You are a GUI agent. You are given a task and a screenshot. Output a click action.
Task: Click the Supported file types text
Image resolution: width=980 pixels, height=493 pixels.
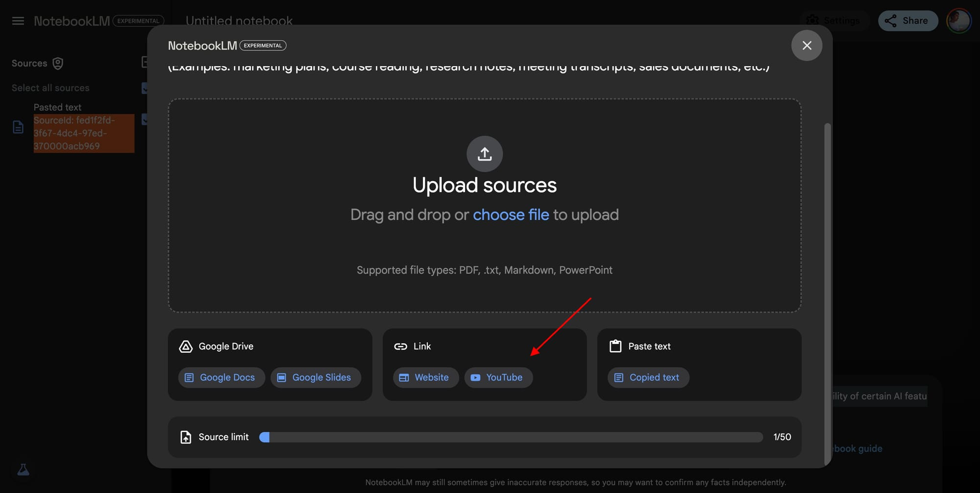pyautogui.click(x=485, y=270)
